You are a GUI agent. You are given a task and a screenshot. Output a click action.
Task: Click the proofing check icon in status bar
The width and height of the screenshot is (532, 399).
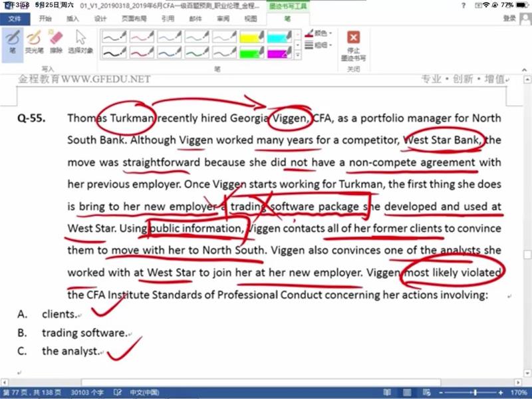click(x=118, y=392)
